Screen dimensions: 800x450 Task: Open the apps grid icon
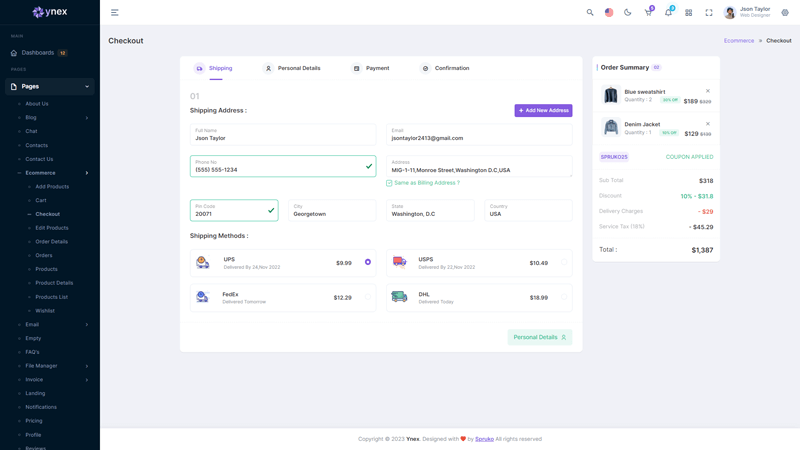pyautogui.click(x=689, y=13)
